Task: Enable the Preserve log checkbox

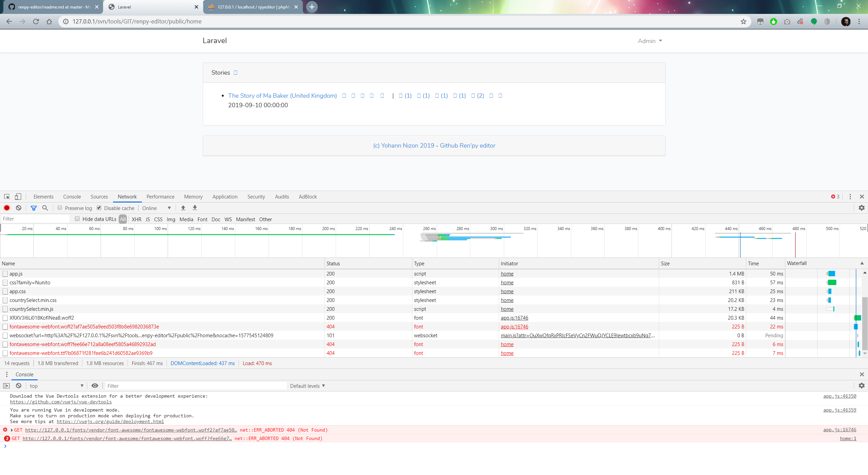Action: [x=60, y=208]
